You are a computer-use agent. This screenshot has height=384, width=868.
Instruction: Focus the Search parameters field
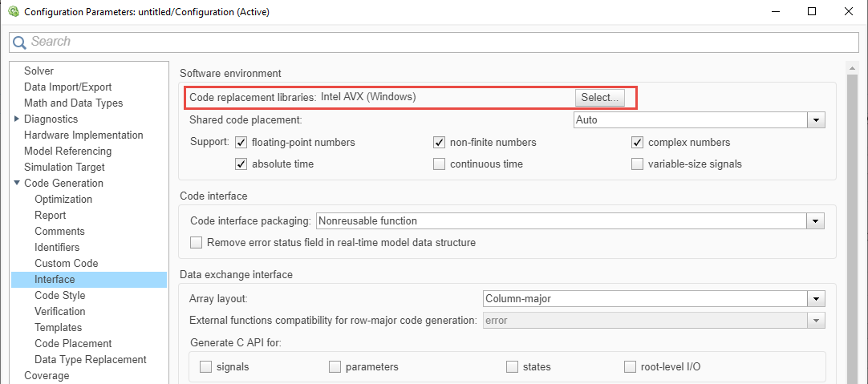pyautogui.click(x=434, y=42)
